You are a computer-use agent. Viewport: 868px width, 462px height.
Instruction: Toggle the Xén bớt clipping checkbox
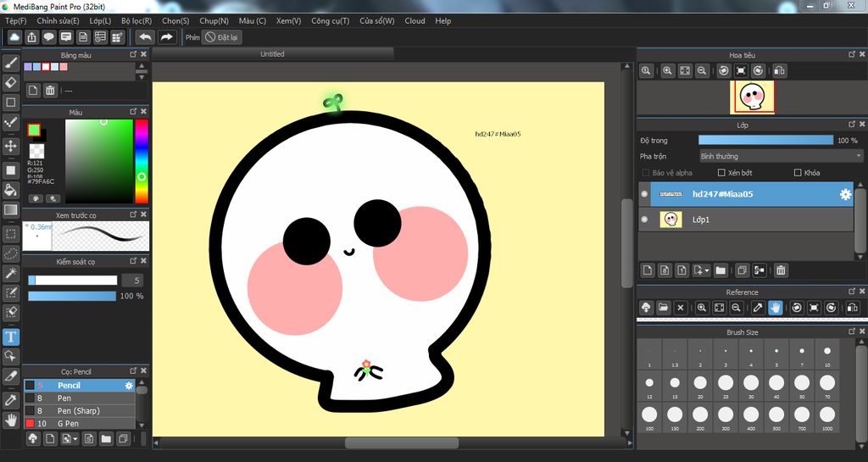(721, 173)
